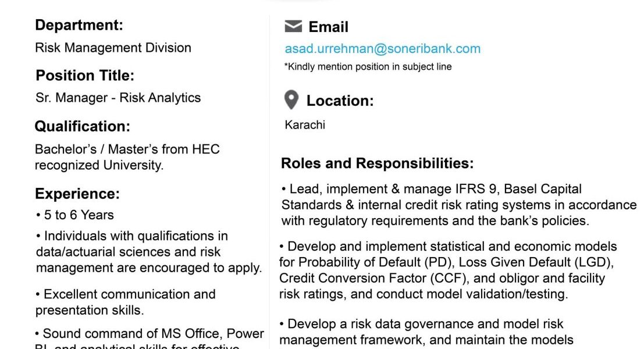Select the 5 to 6 Years bullet
Screen dimensions: 644x349
pyautogui.click(x=74, y=215)
